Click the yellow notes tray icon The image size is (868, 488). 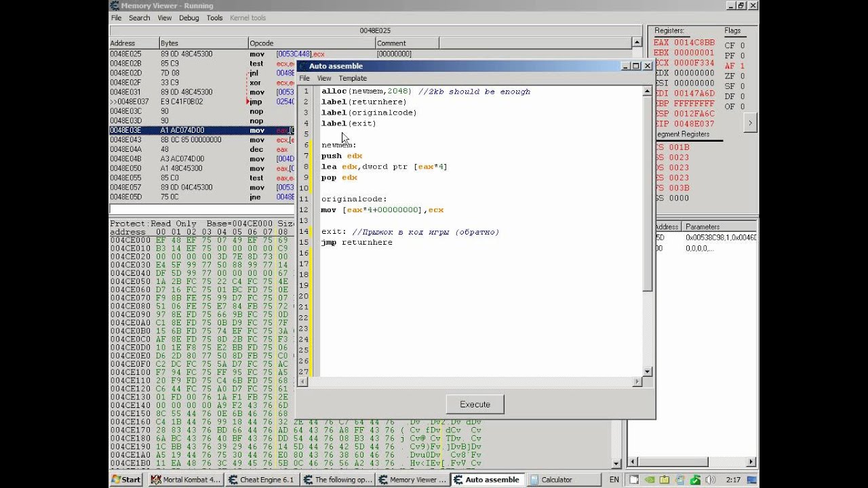coord(665,479)
